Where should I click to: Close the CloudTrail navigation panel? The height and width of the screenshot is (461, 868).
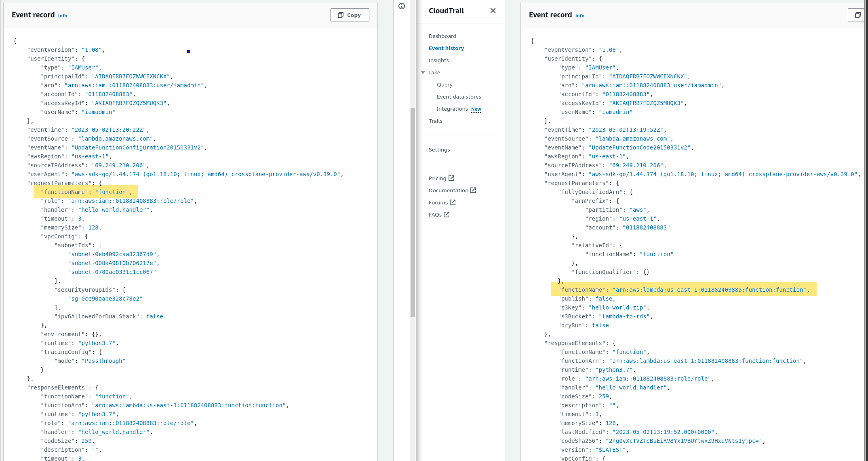493,11
